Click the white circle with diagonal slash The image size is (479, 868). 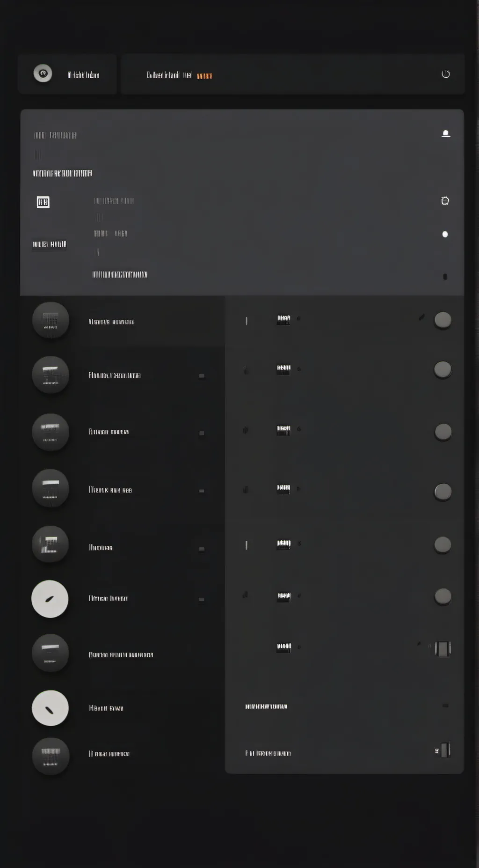click(50, 708)
